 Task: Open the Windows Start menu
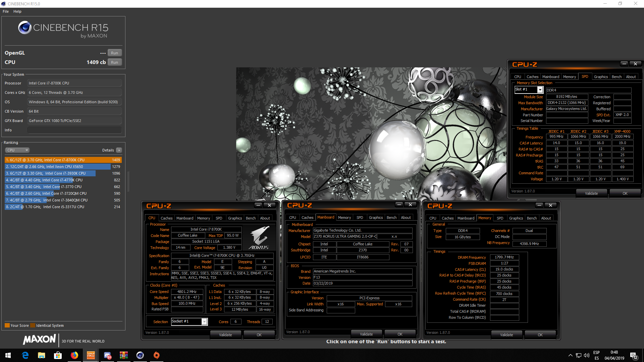click(x=8, y=355)
